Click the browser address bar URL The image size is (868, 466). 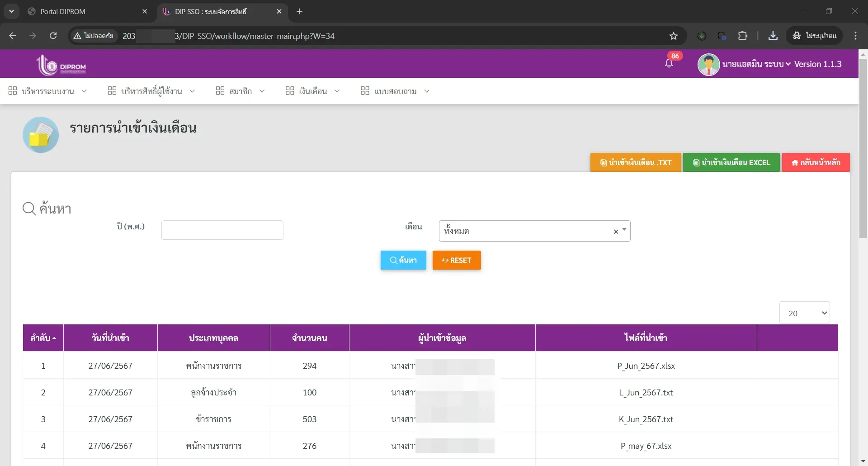(228, 36)
